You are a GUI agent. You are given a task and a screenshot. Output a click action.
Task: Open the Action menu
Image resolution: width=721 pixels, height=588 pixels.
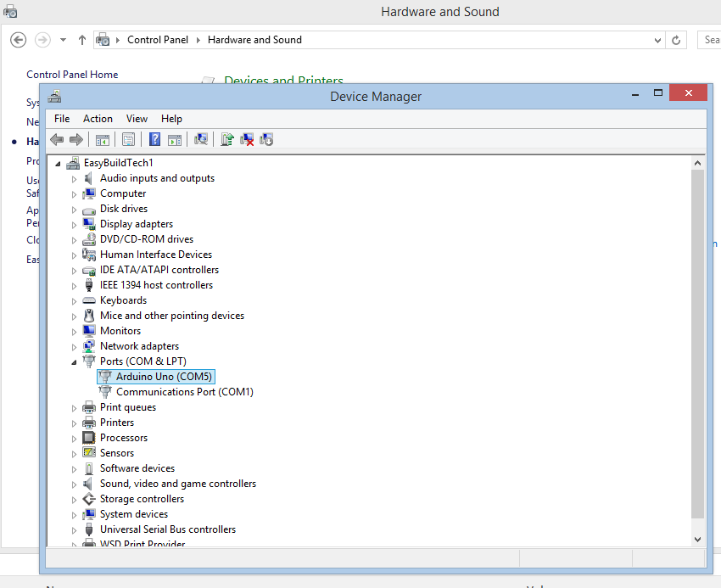click(98, 119)
